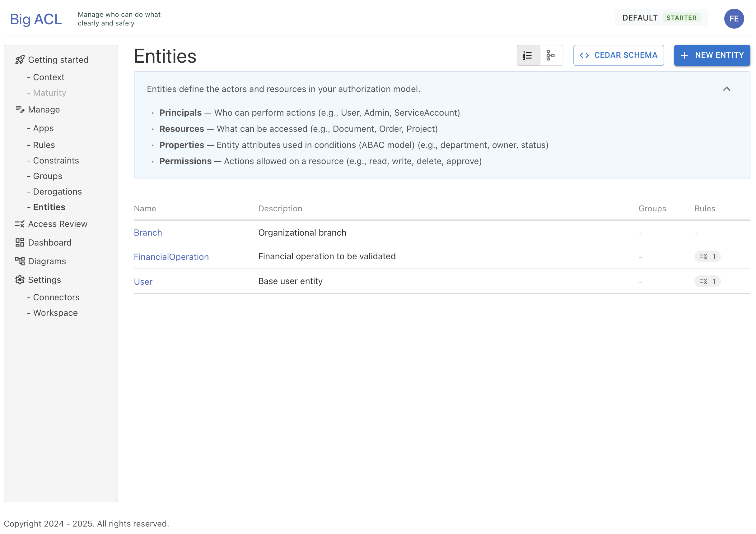Screen dimensions: 756x534
Task: Open the Branch entity link
Action: coord(148,232)
